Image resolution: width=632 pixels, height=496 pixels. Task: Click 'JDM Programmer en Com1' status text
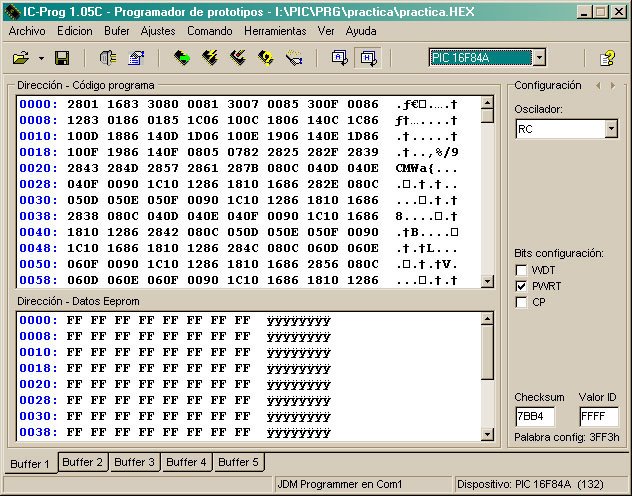coord(339,484)
